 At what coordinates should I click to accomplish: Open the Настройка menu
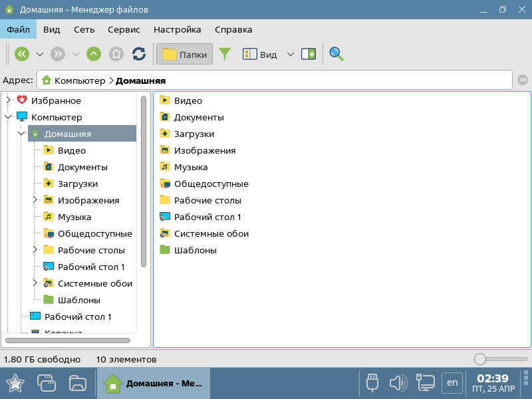tap(177, 29)
